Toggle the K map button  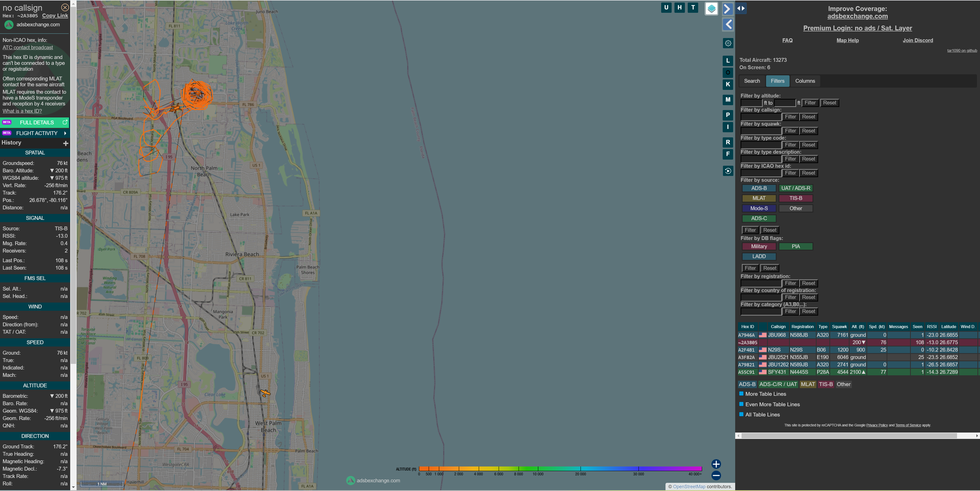(728, 85)
